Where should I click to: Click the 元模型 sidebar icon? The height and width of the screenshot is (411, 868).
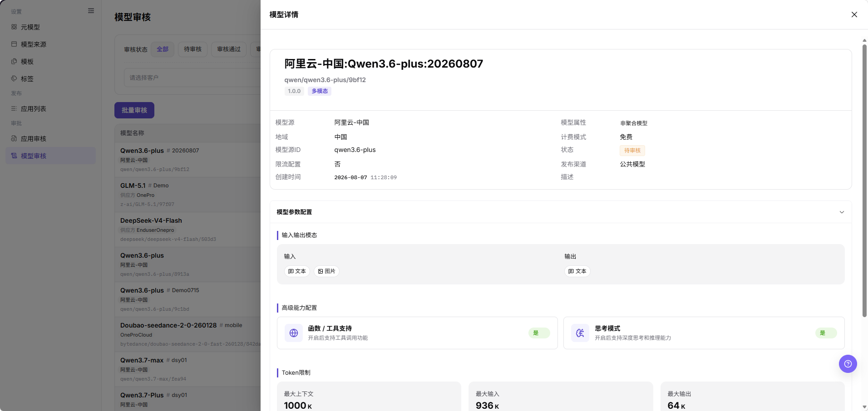pos(14,27)
